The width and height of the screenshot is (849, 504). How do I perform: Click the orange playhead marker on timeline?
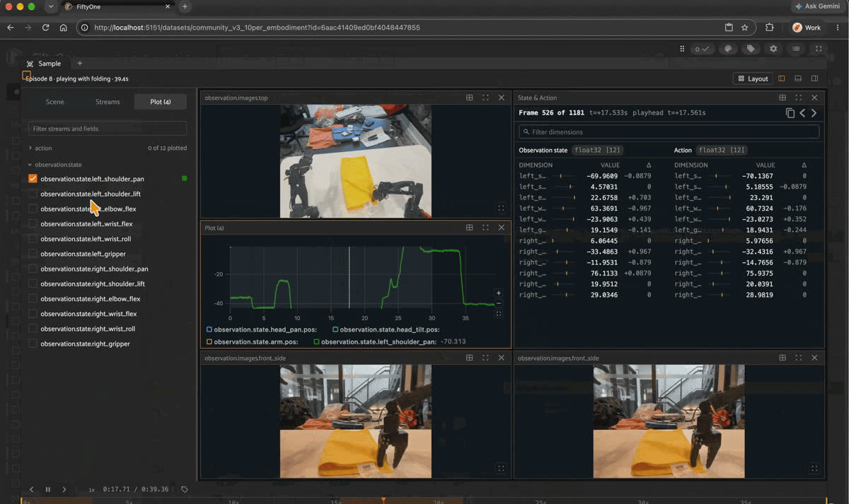click(x=383, y=500)
